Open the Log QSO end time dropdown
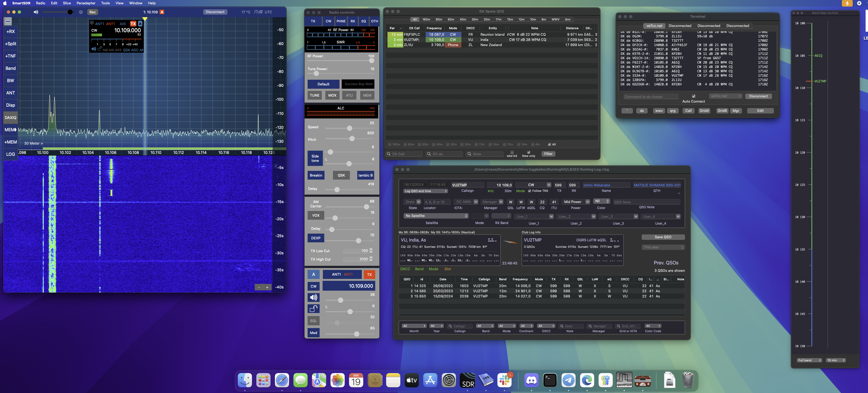 pos(426,191)
